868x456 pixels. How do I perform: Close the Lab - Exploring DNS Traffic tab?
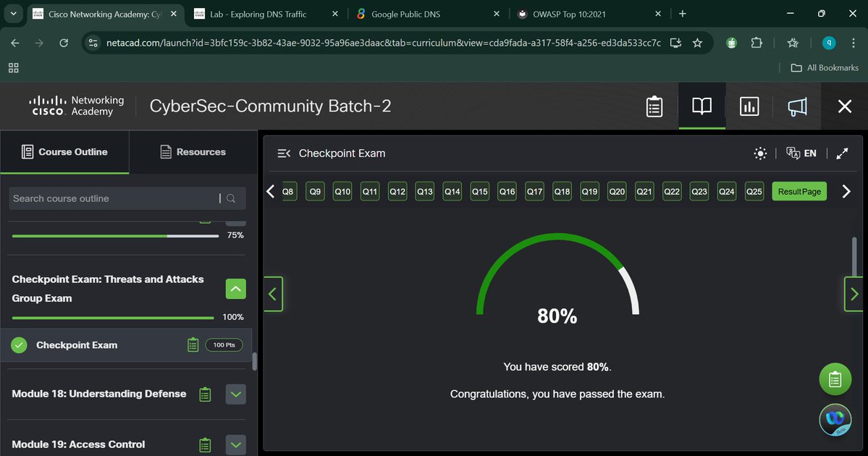tap(335, 14)
